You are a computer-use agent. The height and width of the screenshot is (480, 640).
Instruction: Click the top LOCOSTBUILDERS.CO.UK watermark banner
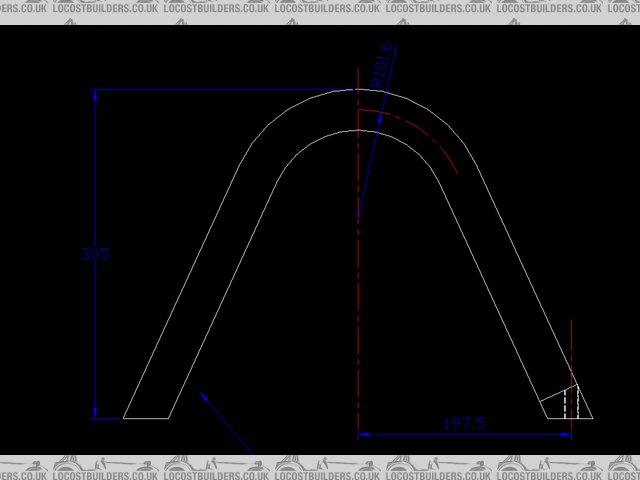coord(320,10)
